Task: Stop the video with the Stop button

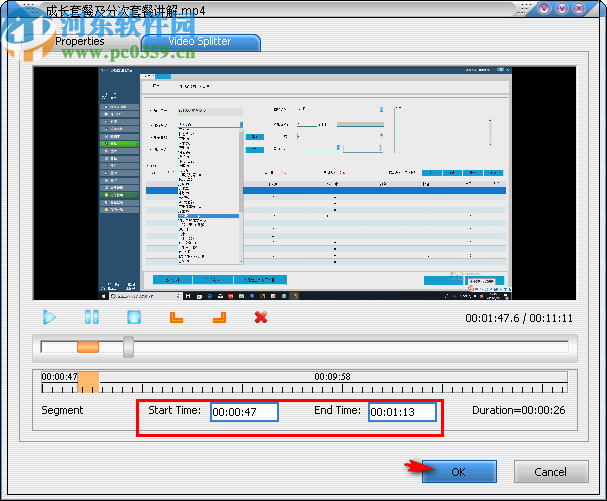Action: [x=134, y=317]
